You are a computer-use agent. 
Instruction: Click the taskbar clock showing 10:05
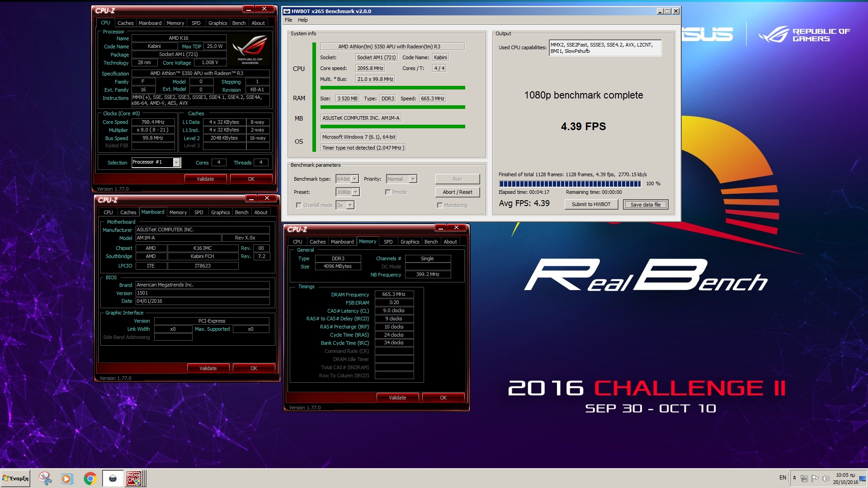click(x=845, y=479)
